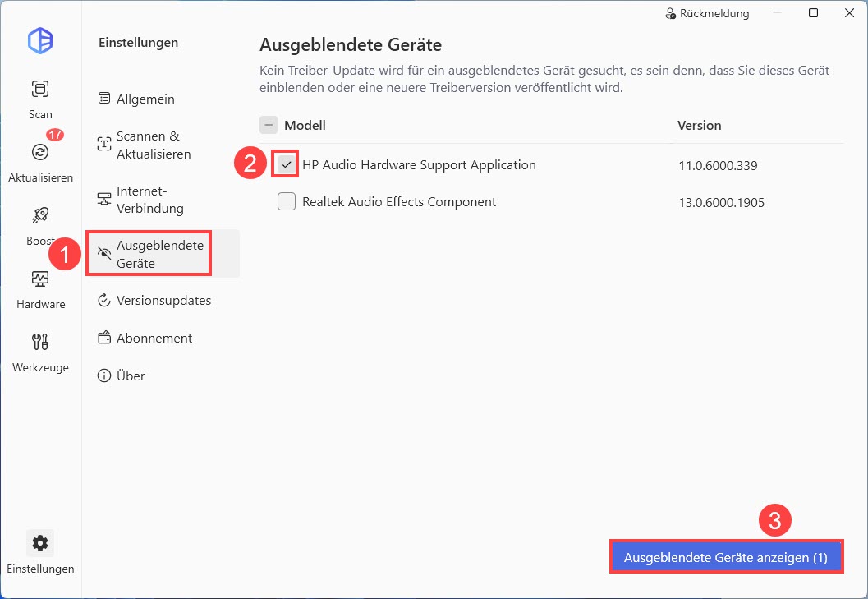Close the settings window
Image resolution: width=868 pixels, height=599 pixels.
click(849, 13)
